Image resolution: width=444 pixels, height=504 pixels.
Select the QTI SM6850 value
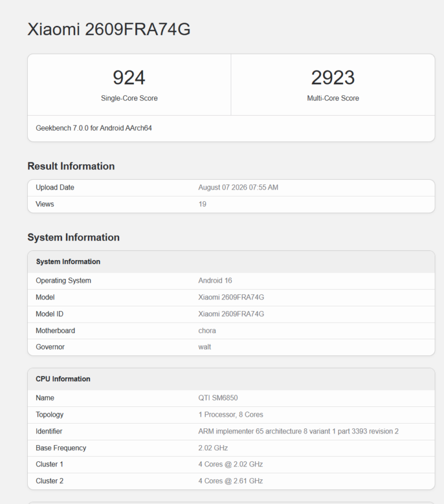(218, 398)
